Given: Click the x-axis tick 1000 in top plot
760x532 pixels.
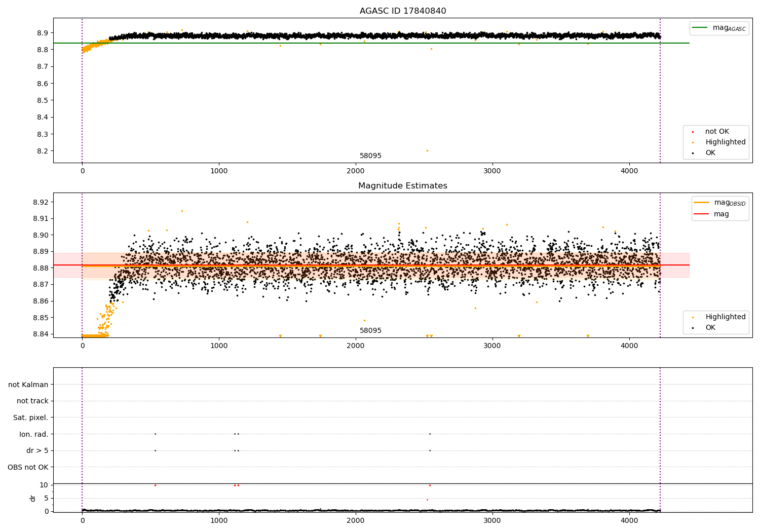Looking at the screenshot, I should pos(219,171).
